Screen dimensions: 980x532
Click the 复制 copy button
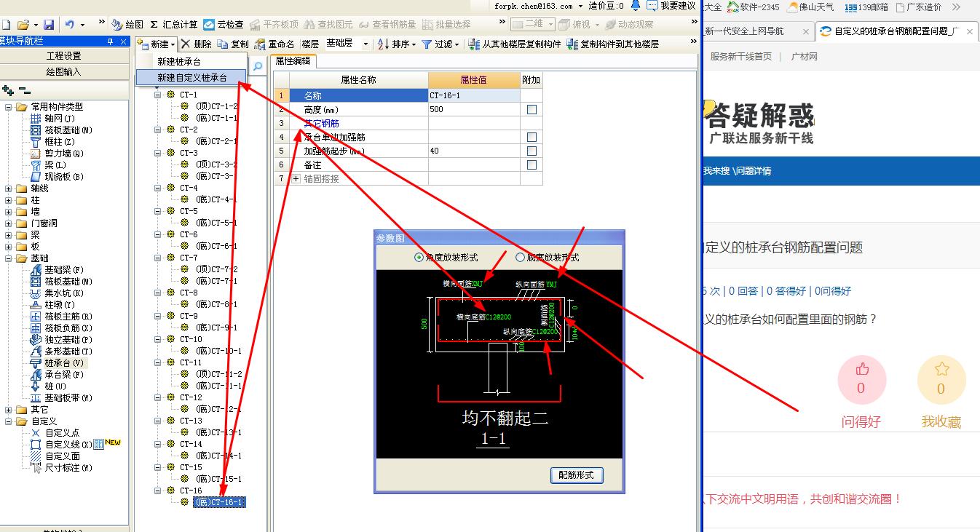pyautogui.click(x=233, y=44)
